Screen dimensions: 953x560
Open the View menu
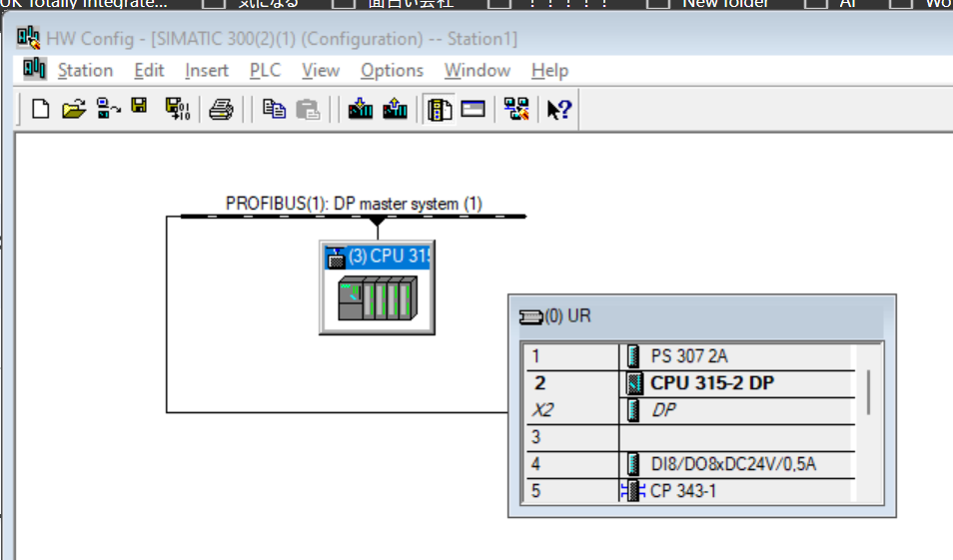[x=321, y=71]
